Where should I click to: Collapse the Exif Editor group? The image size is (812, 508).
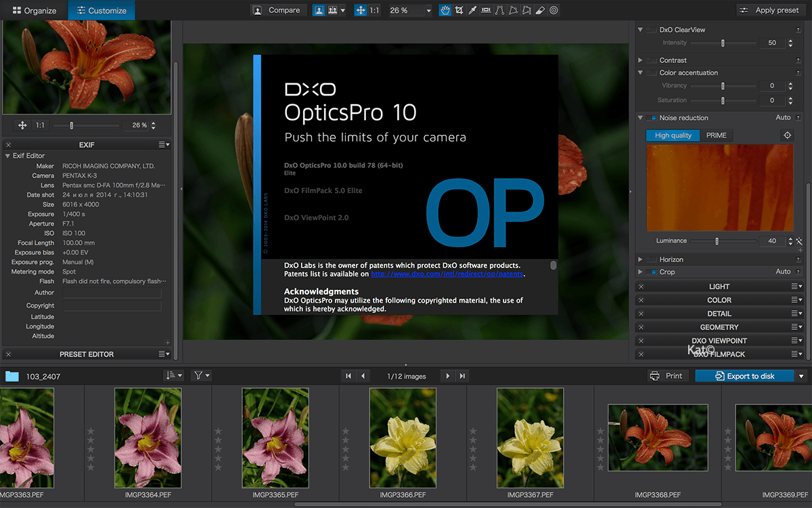(x=7, y=156)
